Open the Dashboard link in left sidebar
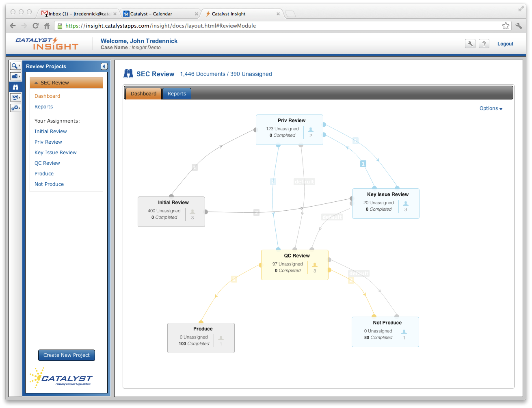Image resolution: width=532 pixels, height=408 pixels. [x=47, y=96]
